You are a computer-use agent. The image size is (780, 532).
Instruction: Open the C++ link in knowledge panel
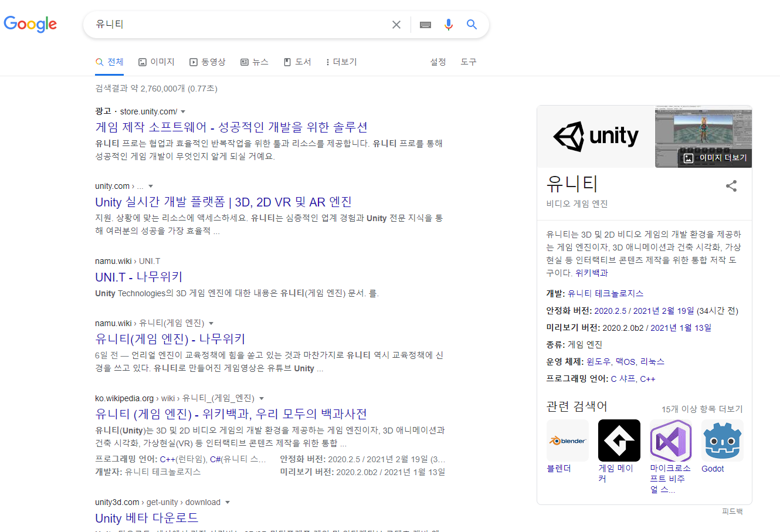[647, 379]
